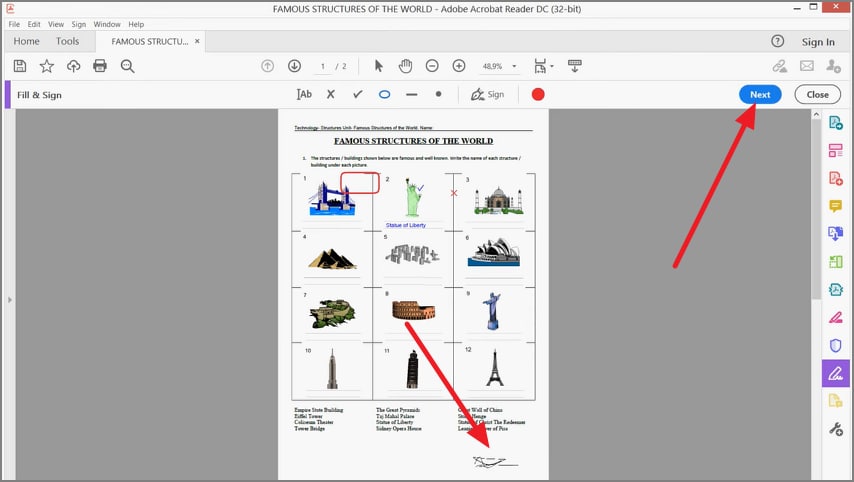Close the FAMOUS STRUCTU... document tab
This screenshot has height=482, width=854.
[197, 41]
